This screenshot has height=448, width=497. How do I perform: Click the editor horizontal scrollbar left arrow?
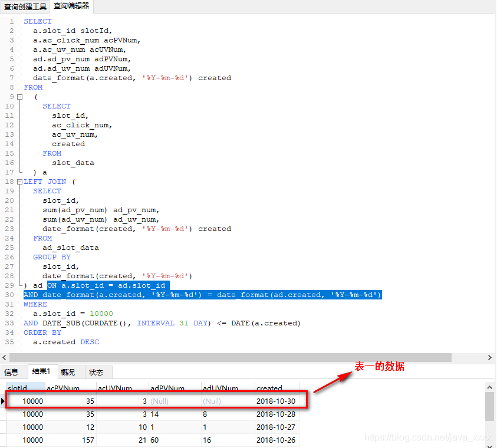point(4,358)
